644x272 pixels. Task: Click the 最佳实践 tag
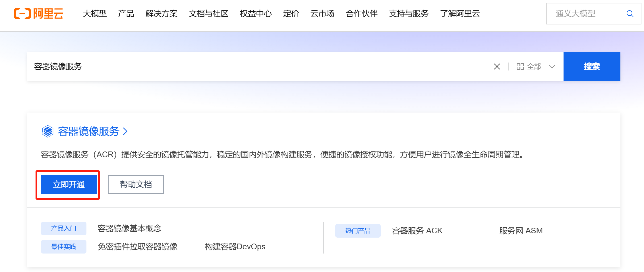(64, 247)
